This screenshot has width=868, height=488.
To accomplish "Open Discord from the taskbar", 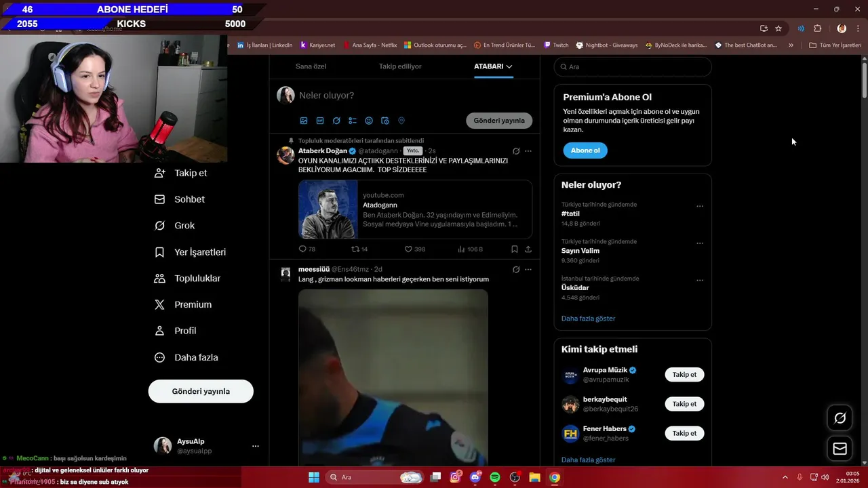I will (475, 477).
